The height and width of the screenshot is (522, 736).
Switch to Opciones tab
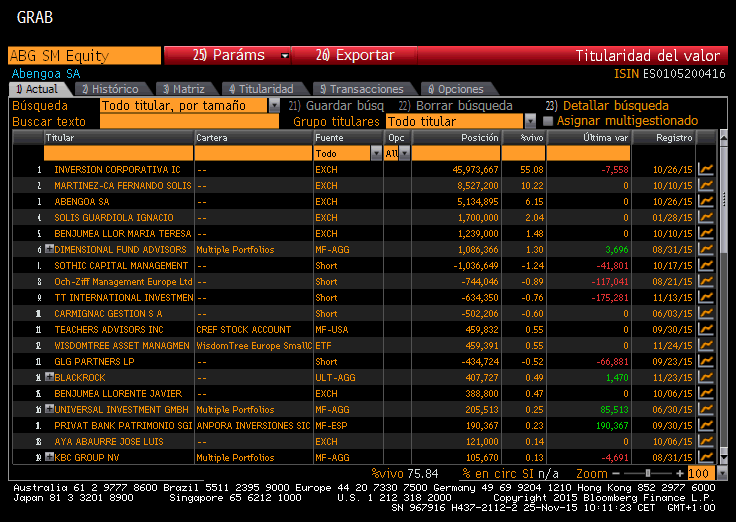[456, 89]
